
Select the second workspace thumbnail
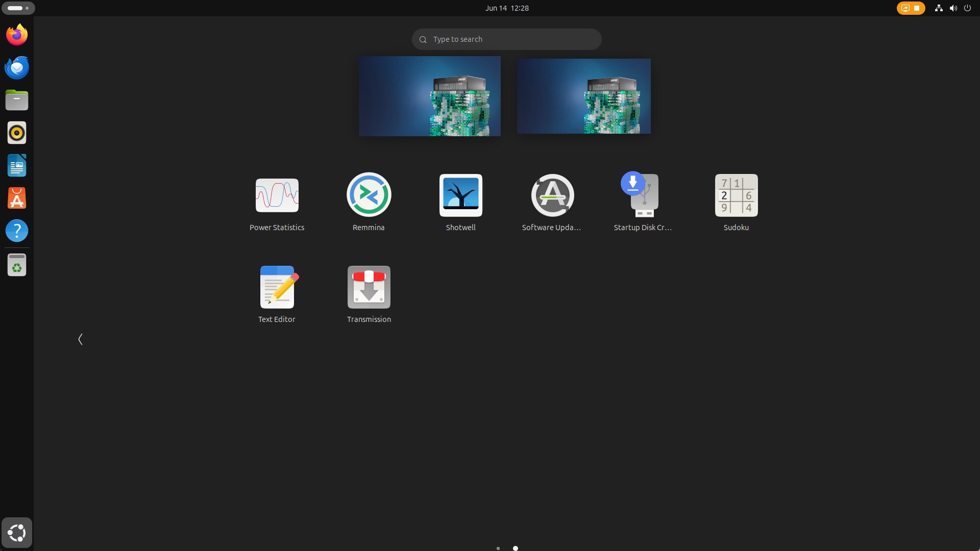tap(583, 96)
